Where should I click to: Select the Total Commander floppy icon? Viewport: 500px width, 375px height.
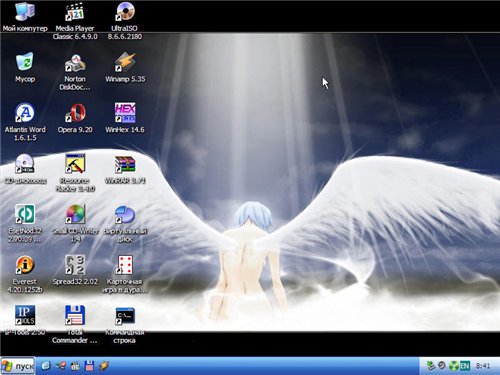click(x=75, y=316)
